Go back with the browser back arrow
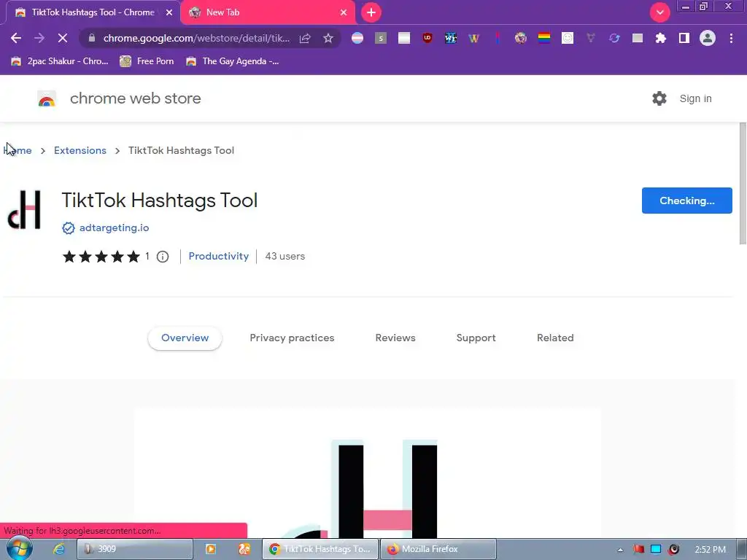The image size is (747, 560). [16, 38]
